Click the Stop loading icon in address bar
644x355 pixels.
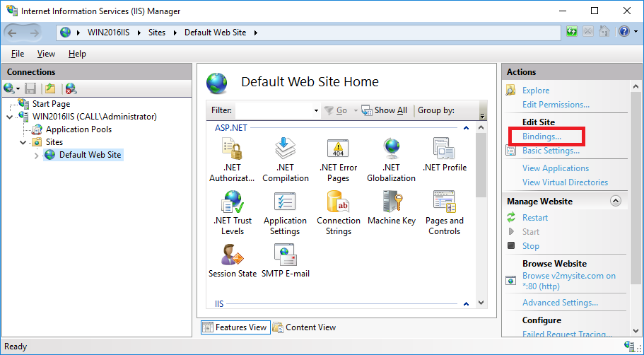(587, 32)
